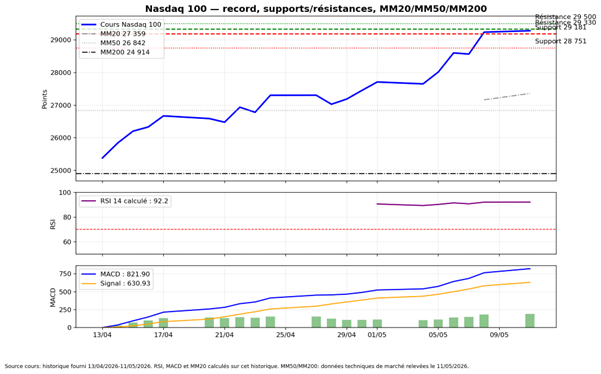Click the 13/04 date label
Screen dimensions: 601x374
(102, 335)
